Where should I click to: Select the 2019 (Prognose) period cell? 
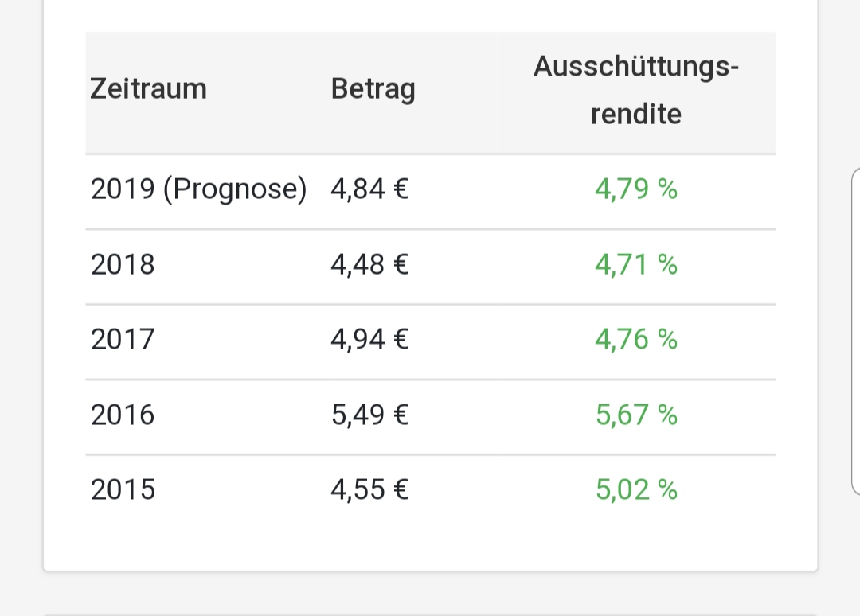coord(198,189)
